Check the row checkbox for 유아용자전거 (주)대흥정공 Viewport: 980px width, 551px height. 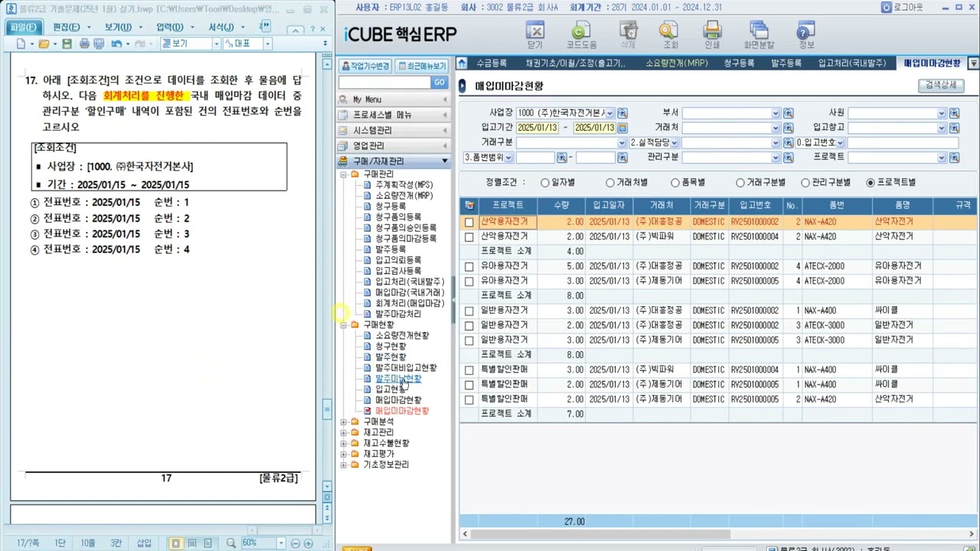(469, 266)
